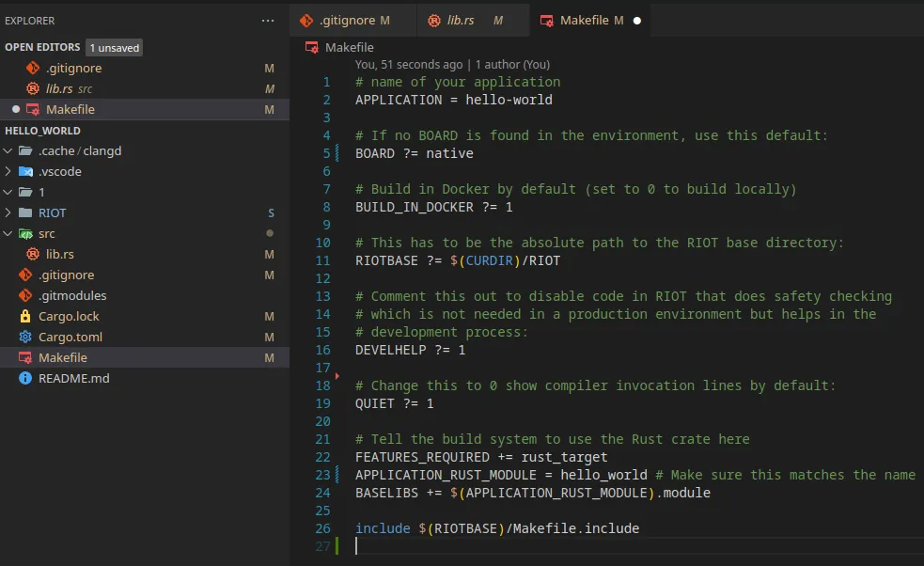Screen dimensions: 924x566
Task: Collapse the src folder
Action: 8,233
